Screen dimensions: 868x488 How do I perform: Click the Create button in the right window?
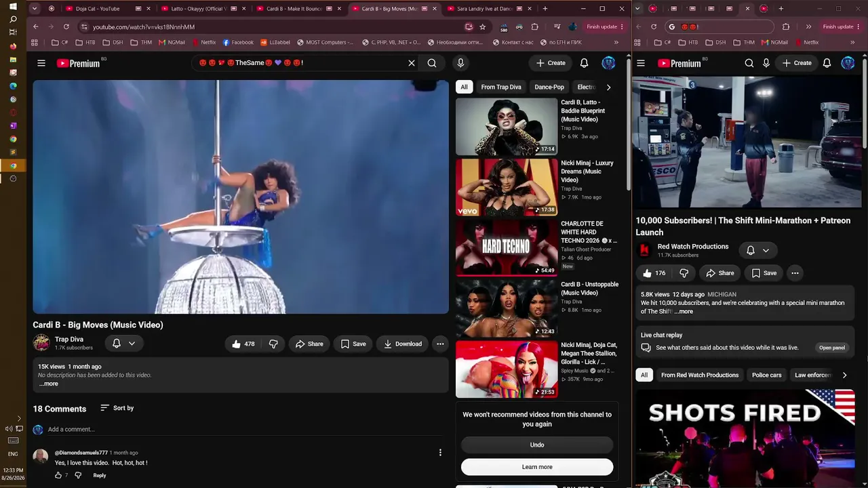tap(797, 63)
